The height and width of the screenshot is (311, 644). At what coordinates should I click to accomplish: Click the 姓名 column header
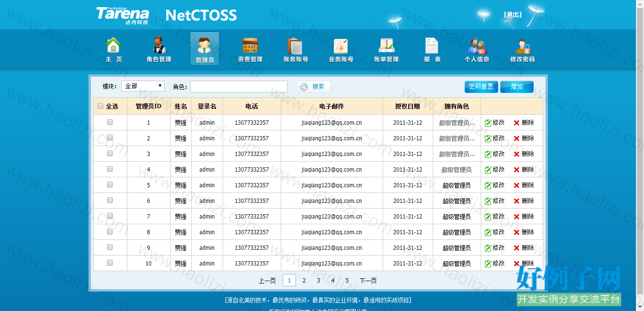180,106
